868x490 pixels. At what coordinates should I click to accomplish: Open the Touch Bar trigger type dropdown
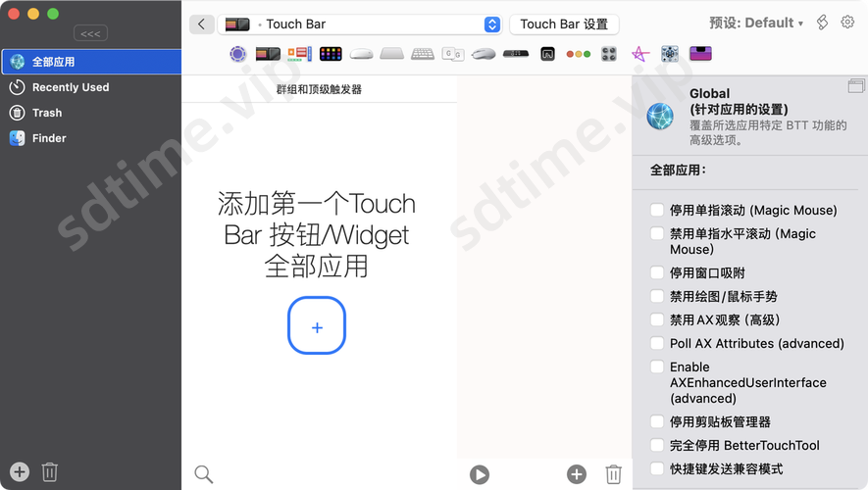(491, 24)
